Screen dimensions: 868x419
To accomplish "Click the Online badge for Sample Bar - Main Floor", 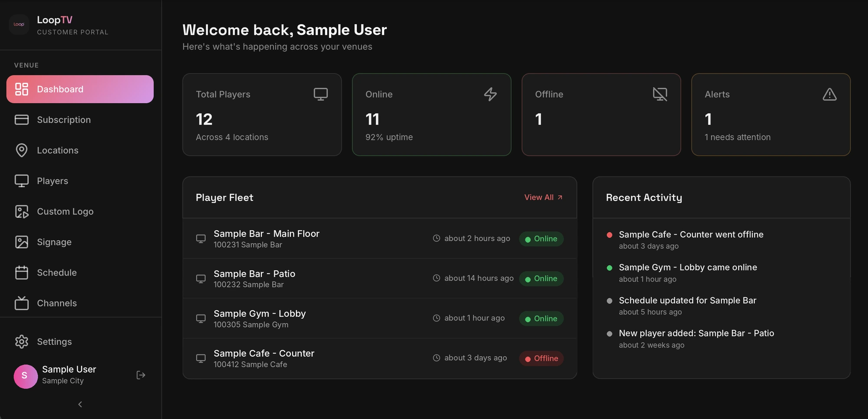I will click(x=541, y=239).
